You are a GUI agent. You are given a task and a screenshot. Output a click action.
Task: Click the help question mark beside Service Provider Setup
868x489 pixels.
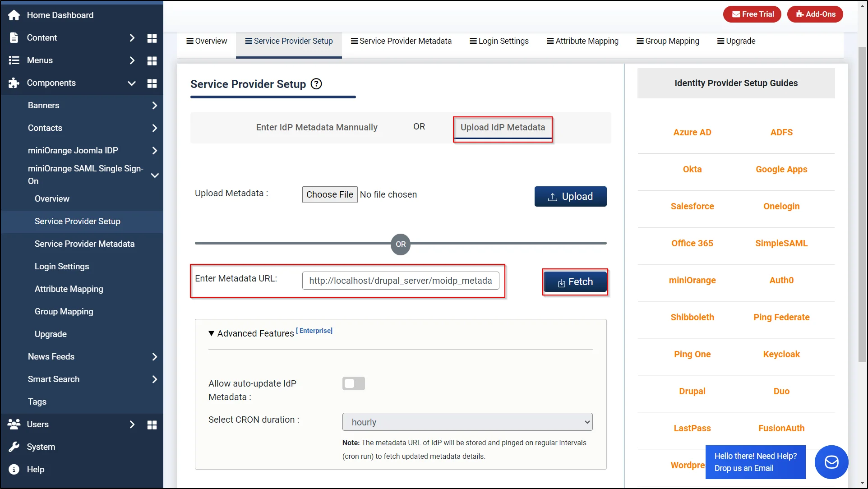(317, 84)
